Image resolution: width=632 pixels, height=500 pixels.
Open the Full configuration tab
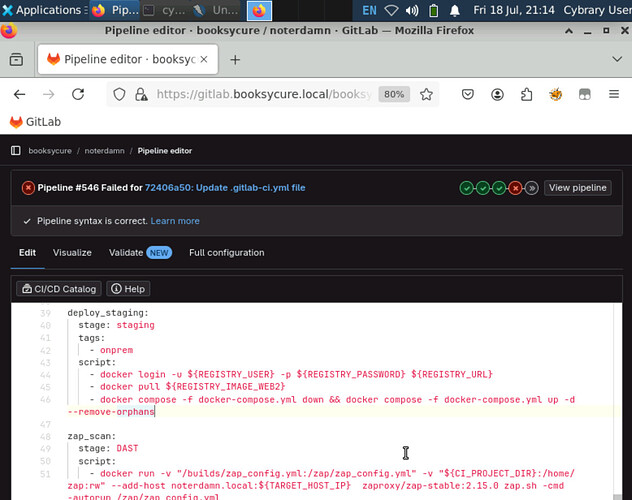coord(227,253)
